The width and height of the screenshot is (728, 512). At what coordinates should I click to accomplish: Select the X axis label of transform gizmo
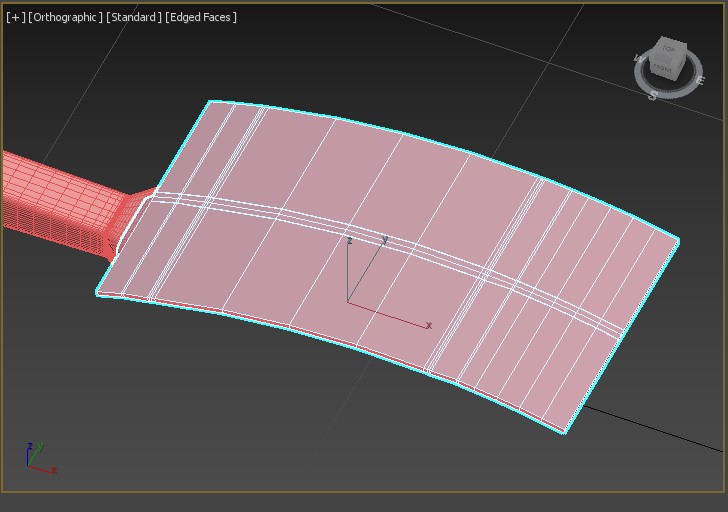pos(429,325)
